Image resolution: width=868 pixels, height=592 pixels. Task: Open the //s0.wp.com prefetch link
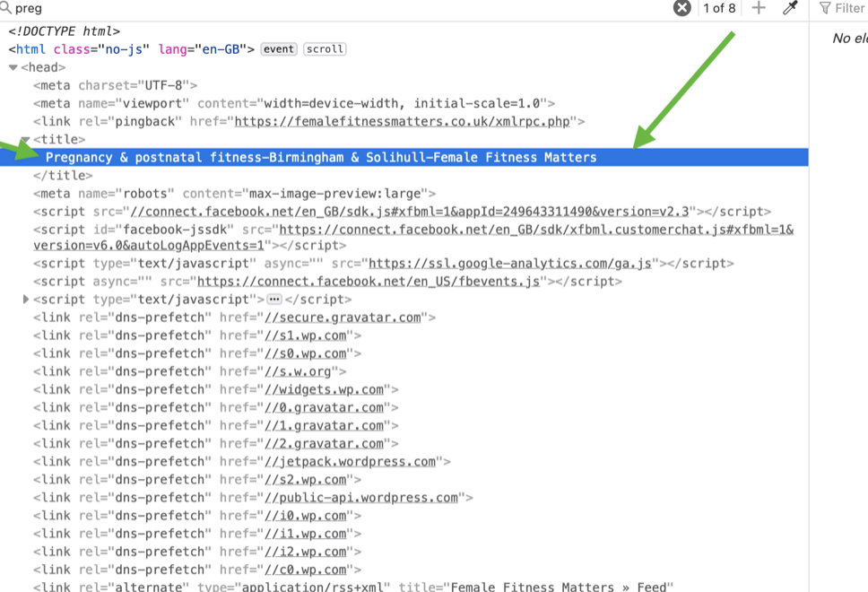pyautogui.click(x=306, y=353)
